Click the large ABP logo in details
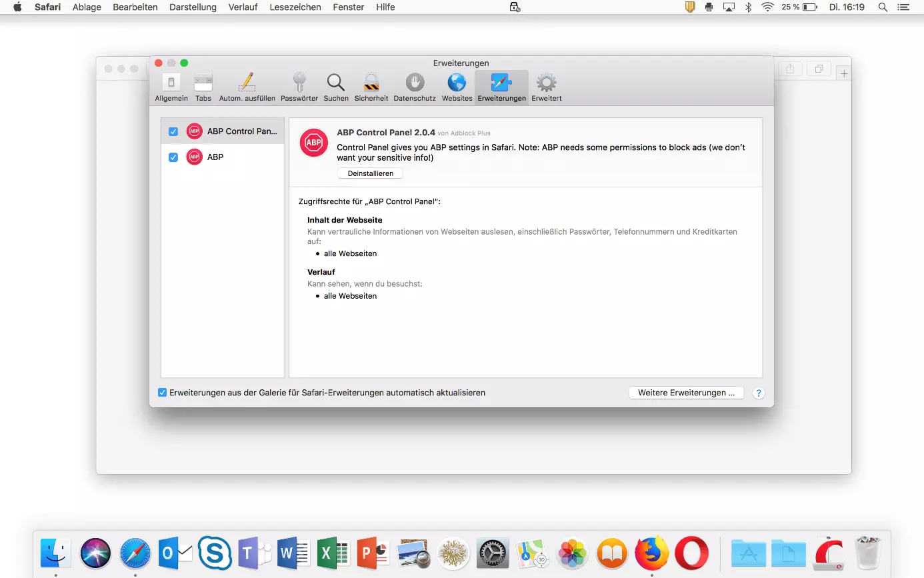The height and width of the screenshot is (578, 924). point(314,143)
